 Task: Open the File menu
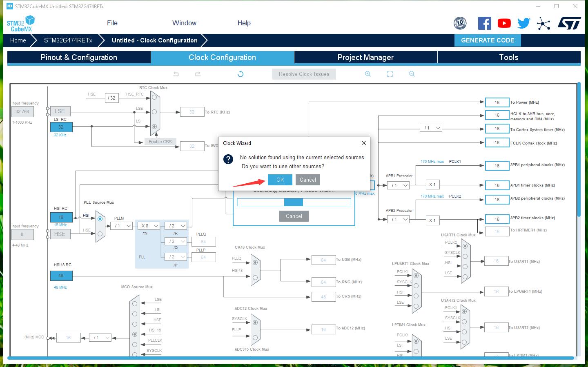(x=112, y=23)
